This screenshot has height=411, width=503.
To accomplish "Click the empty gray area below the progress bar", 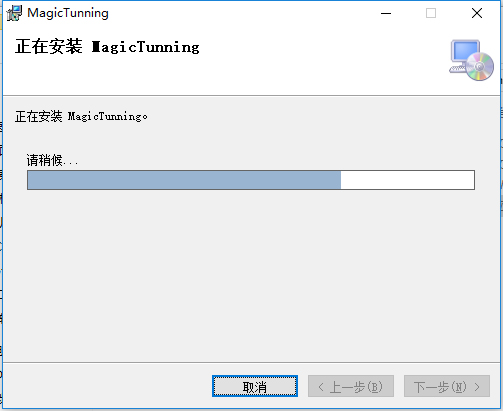I will pos(251,273).
